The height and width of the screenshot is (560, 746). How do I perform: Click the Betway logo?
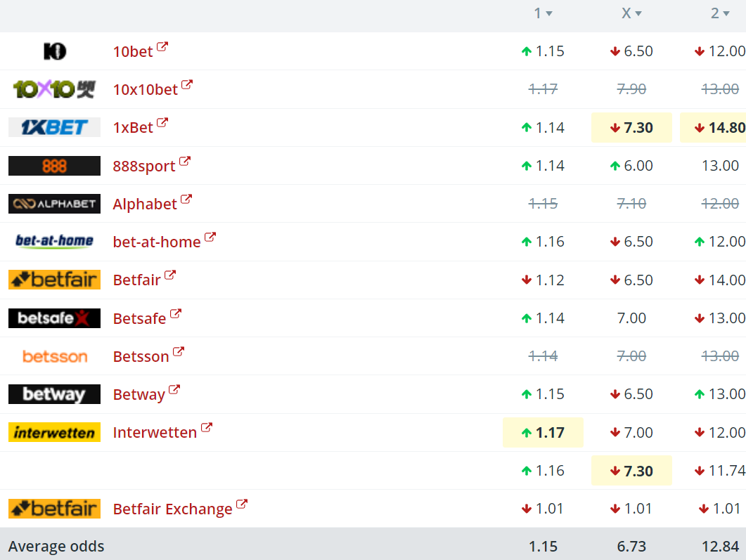pos(54,394)
